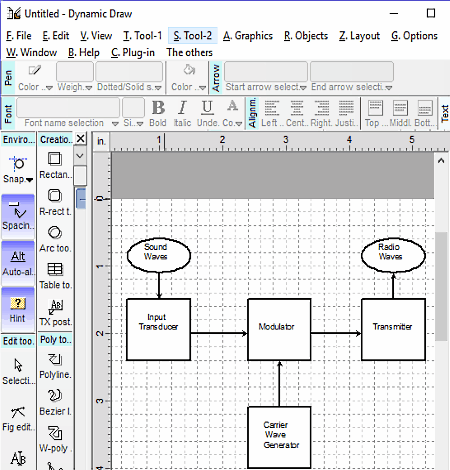450x470 pixels.
Task: Select the Transmitter box on canvas
Action: (393, 329)
